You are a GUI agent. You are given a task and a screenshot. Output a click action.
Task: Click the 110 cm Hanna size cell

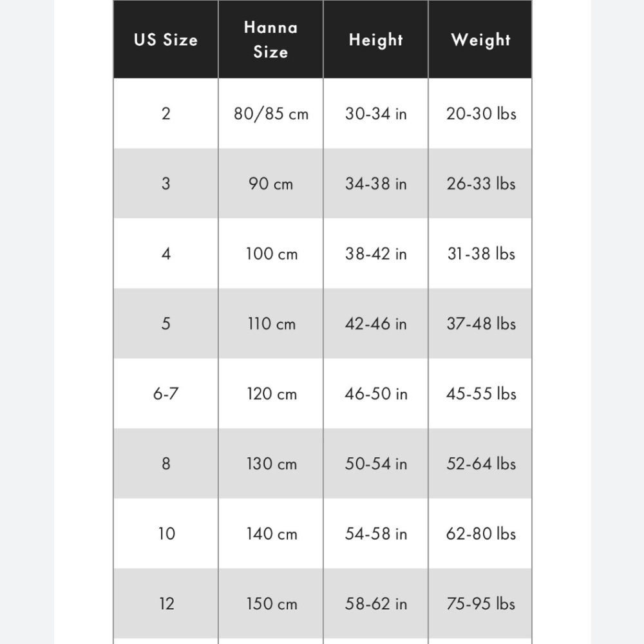tap(271, 323)
